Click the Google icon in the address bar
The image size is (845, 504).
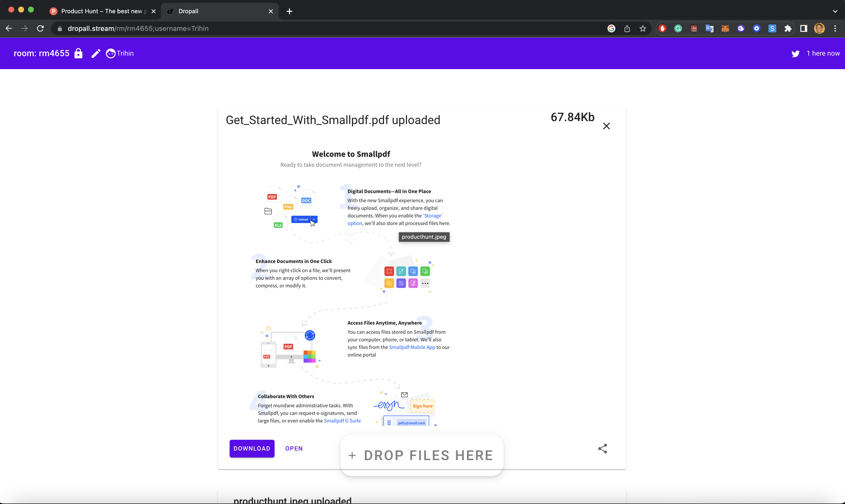[x=611, y=28]
